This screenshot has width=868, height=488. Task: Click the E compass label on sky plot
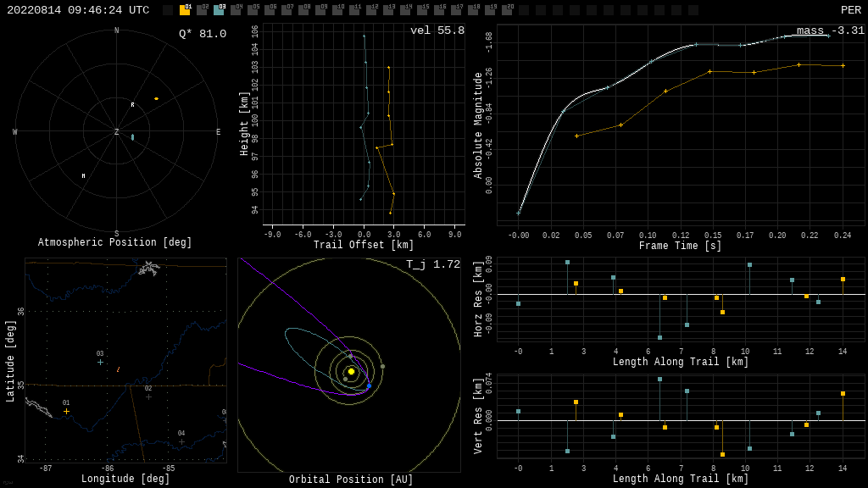pyautogui.click(x=218, y=131)
